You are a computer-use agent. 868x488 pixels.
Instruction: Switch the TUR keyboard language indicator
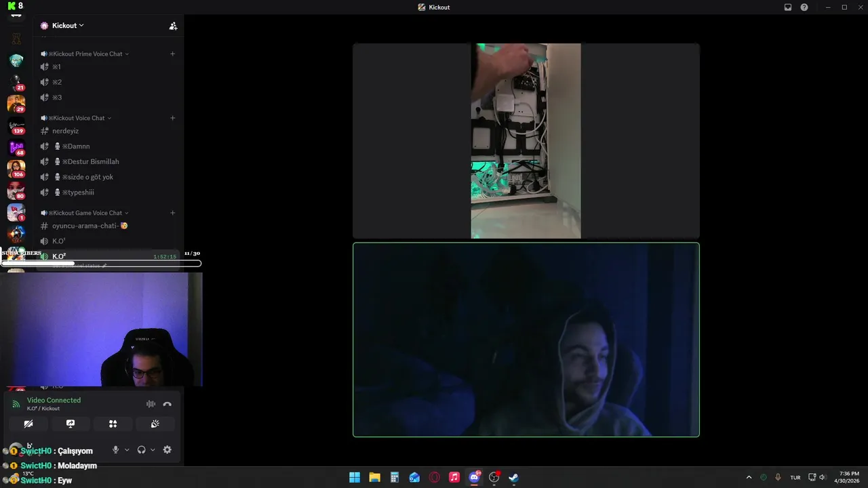pyautogui.click(x=795, y=477)
